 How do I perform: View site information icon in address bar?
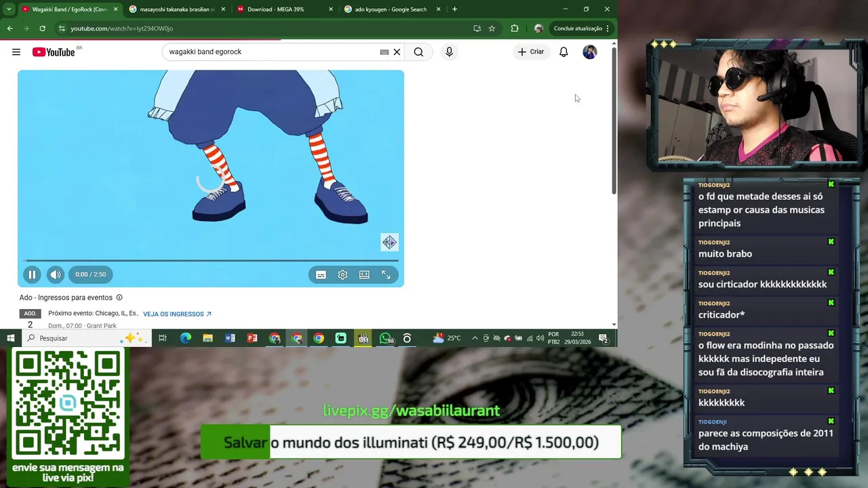(62, 28)
